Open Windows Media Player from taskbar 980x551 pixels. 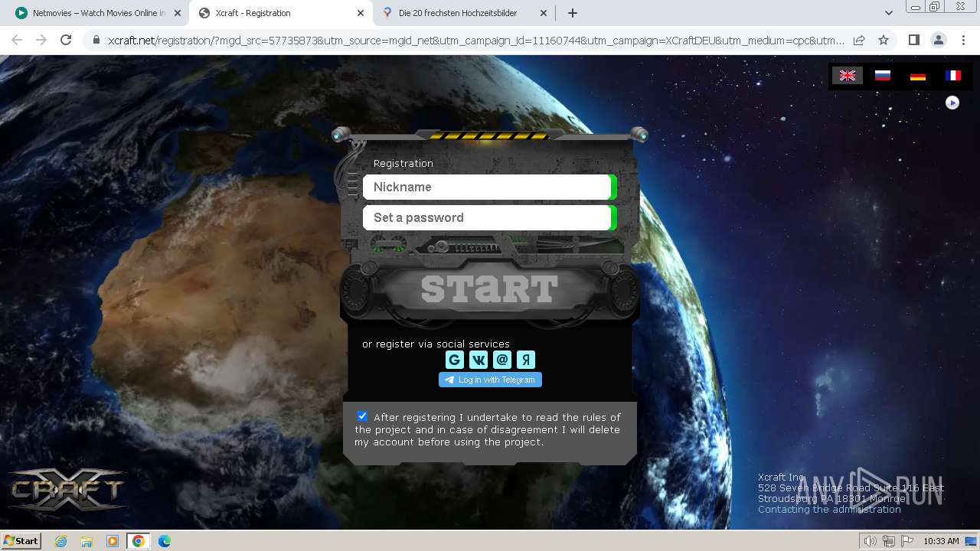click(113, 541)
